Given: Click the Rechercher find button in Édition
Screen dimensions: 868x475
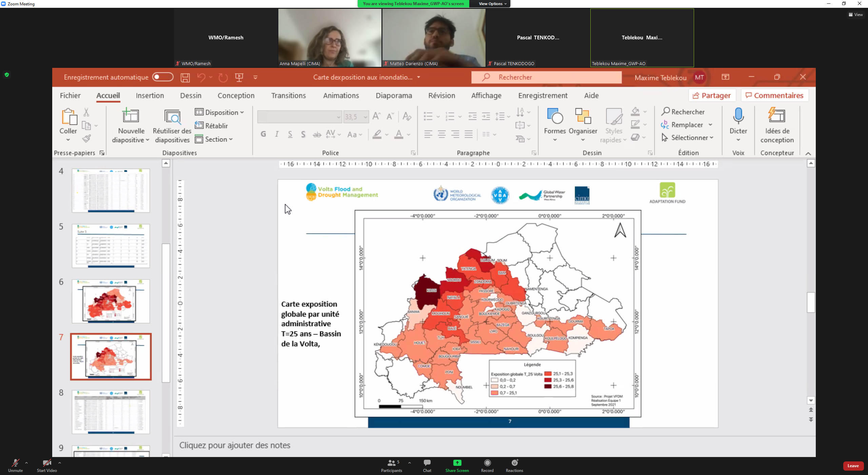Looking at the screenshot, I should tap(683, 112).
